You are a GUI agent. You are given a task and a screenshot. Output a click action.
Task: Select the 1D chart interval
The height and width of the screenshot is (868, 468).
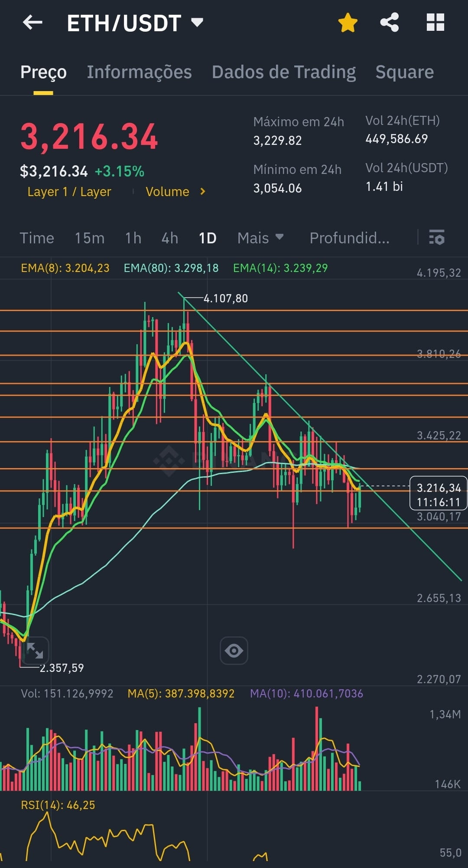pyautogui.click(x=208, y=238)
